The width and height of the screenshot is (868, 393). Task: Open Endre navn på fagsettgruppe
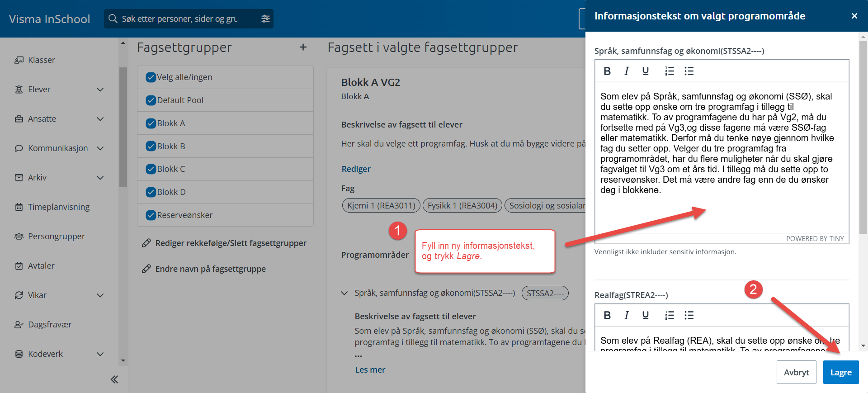click(x=210, y=269)
